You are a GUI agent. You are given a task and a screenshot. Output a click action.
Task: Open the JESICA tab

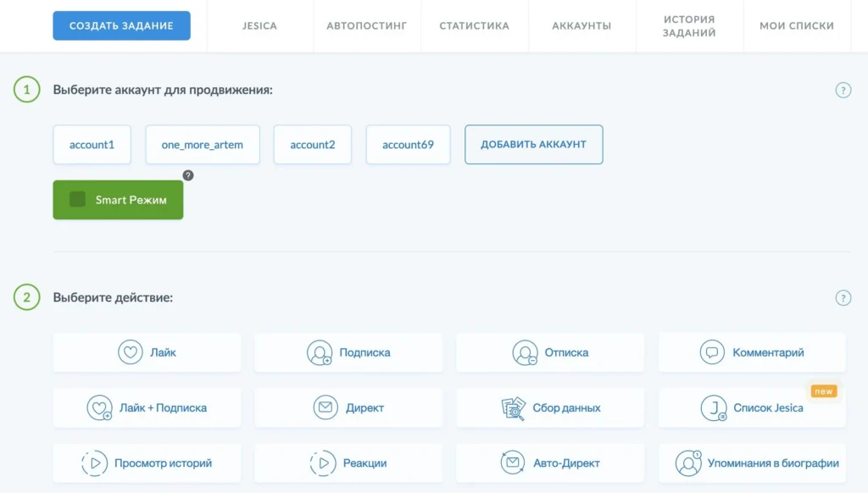(259, 25)
